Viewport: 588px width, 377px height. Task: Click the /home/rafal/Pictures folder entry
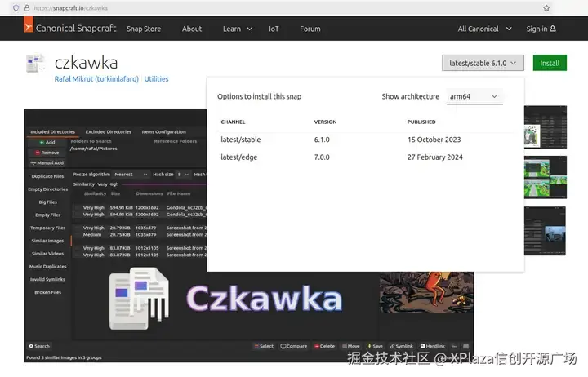pos(94,149)
